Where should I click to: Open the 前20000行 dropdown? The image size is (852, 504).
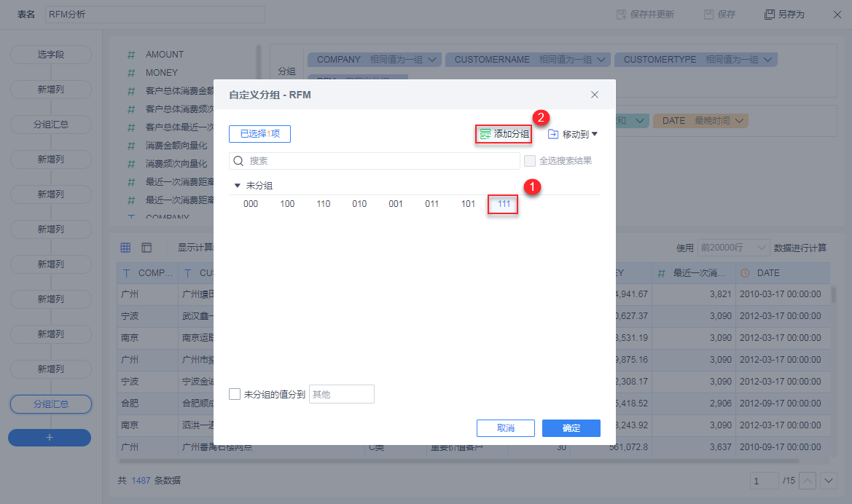click(733, 248)
